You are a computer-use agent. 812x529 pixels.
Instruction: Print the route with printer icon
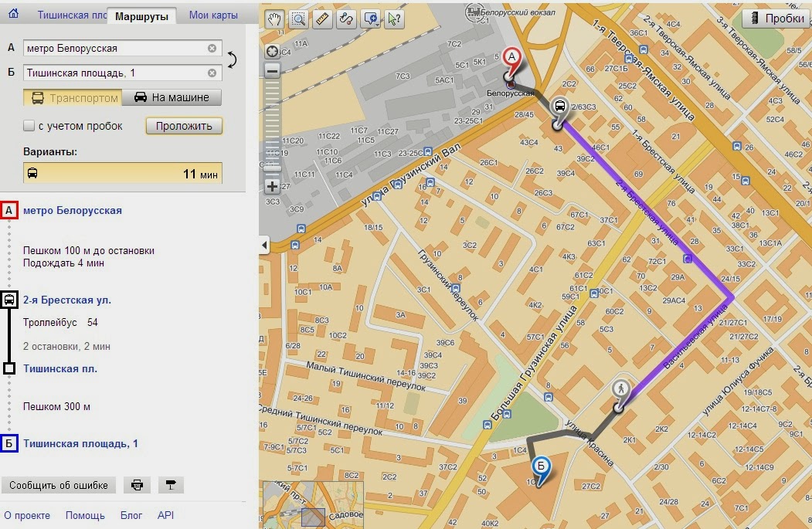[137, 485]
